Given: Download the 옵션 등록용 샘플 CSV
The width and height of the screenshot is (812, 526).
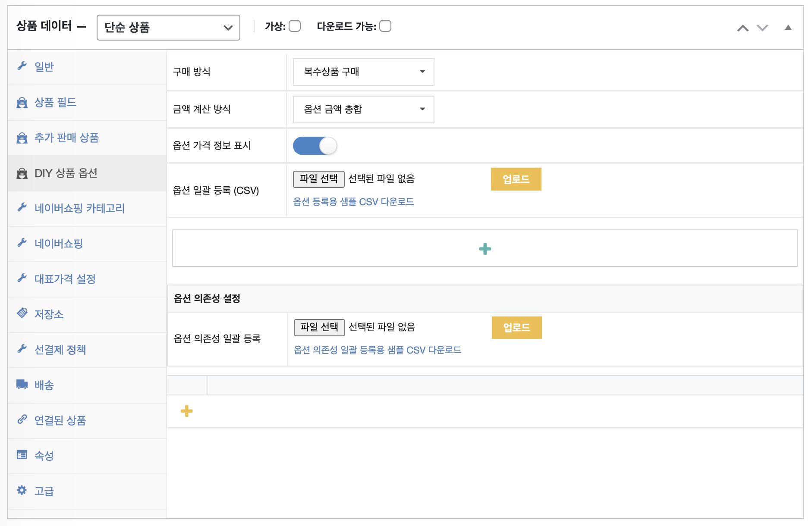Looking at the screenshot, I should click(x=353, y=202).
